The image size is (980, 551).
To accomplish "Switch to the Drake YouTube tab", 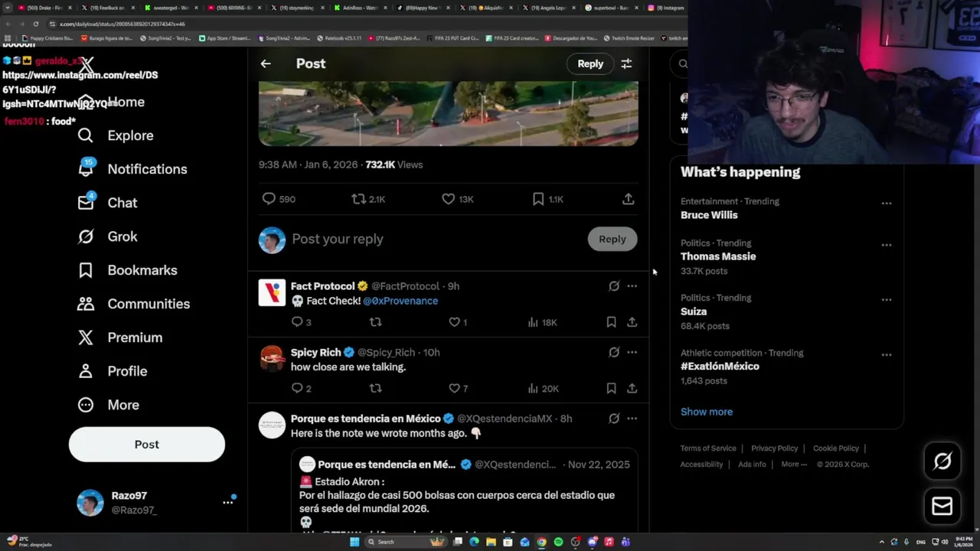I will point(44,8).
